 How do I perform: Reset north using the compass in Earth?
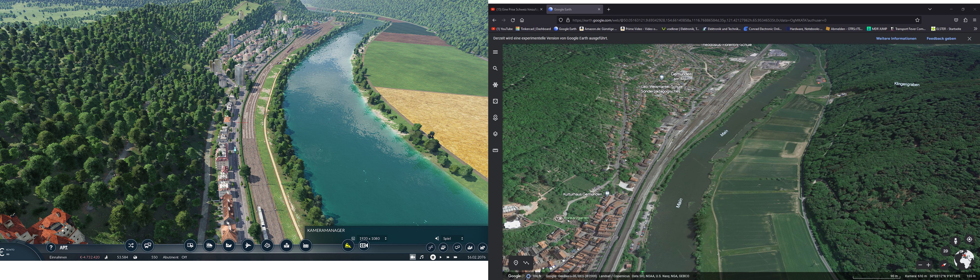(944, 265)
